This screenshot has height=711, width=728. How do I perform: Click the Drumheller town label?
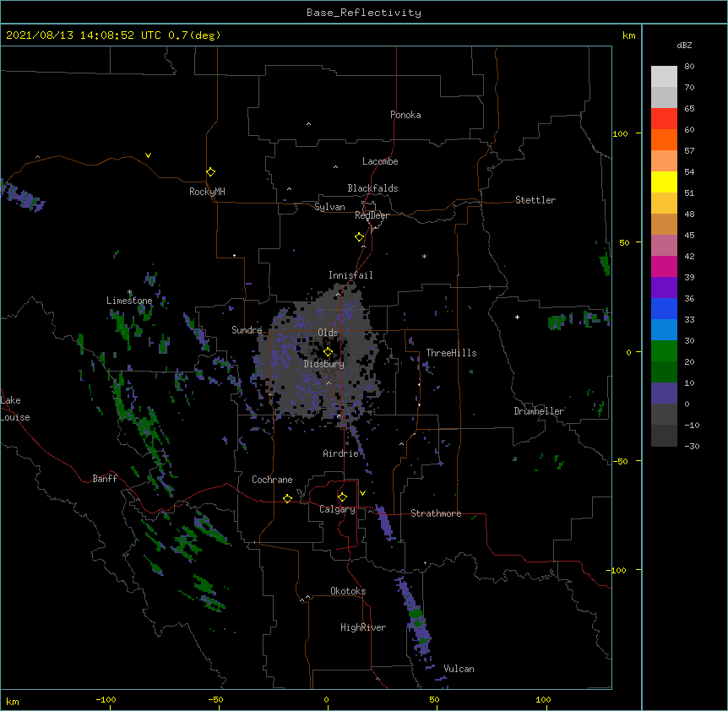[x=539, y=411]
